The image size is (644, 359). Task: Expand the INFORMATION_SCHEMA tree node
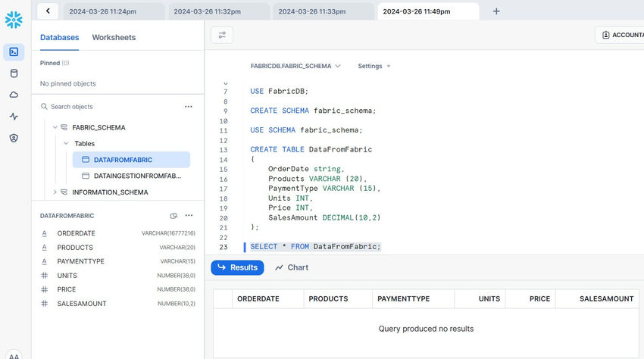(55, 192)
